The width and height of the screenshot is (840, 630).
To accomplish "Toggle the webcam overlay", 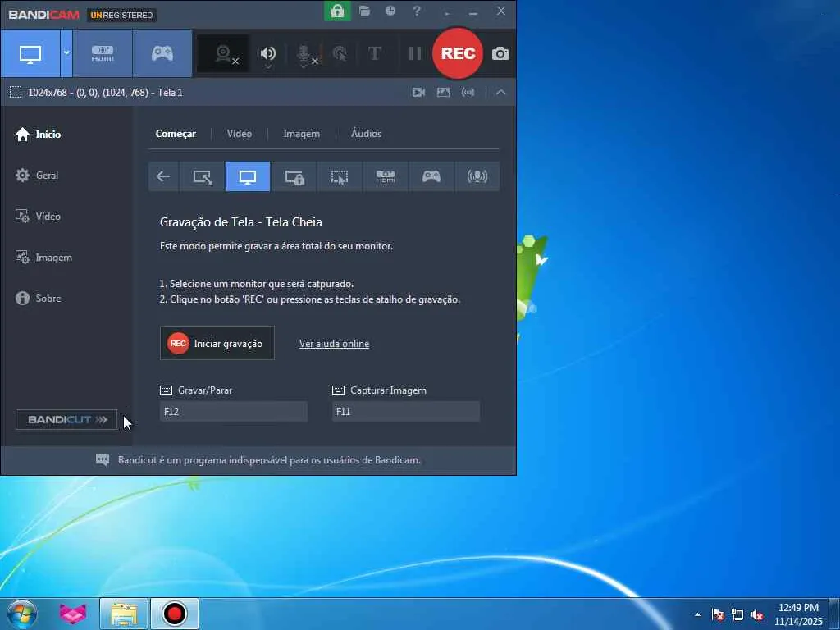I will click(x=223, y=53).
